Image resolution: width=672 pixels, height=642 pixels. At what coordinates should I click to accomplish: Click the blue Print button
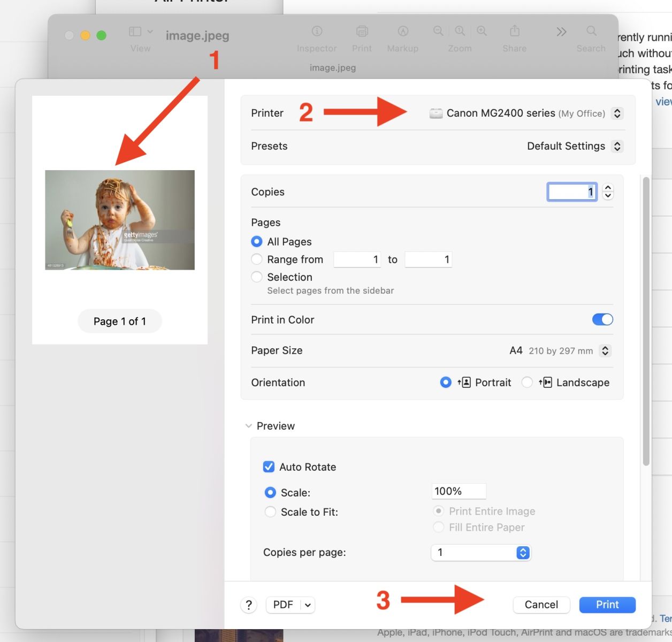607,605
